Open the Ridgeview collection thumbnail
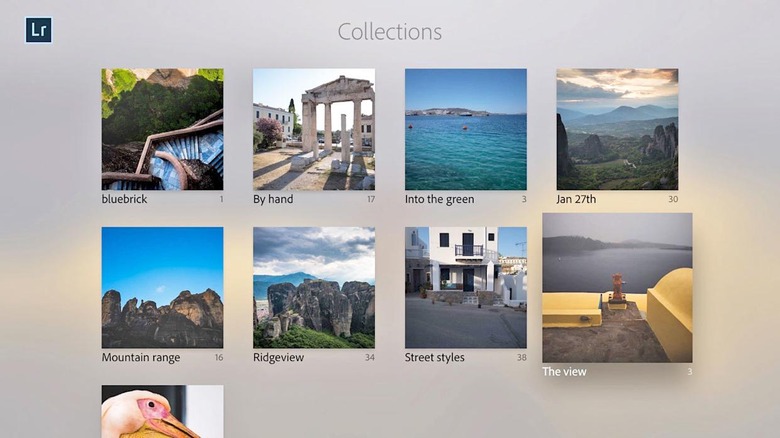The image size is (780, 438). (314, 287)
